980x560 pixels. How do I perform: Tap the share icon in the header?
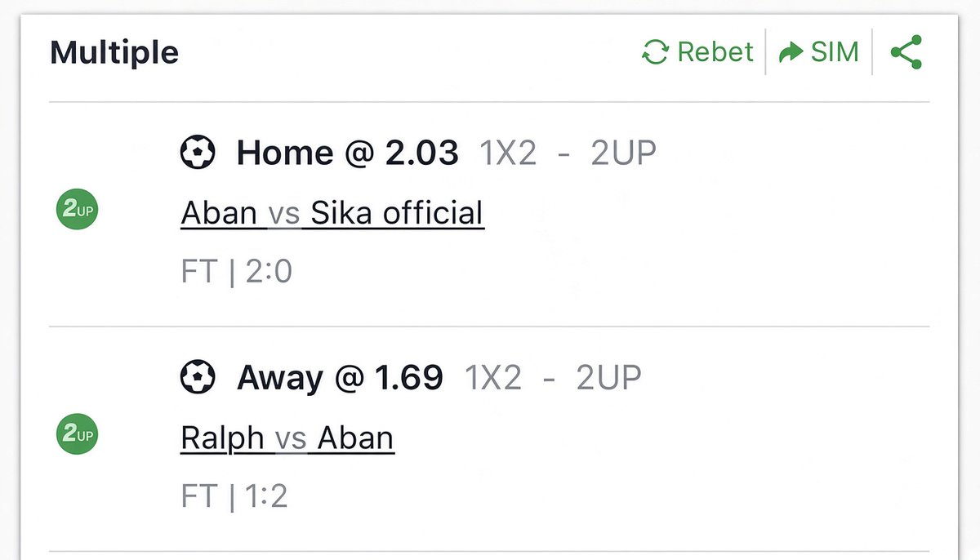tap(906, 51)
